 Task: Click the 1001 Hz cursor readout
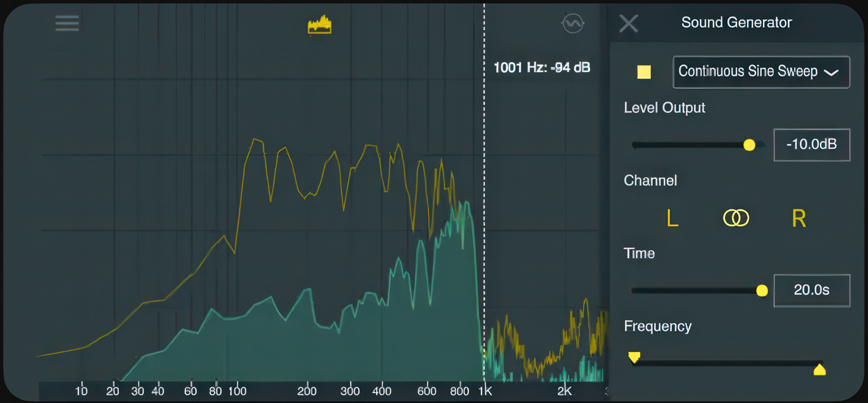pyautogui.click(x=541, y=67)
